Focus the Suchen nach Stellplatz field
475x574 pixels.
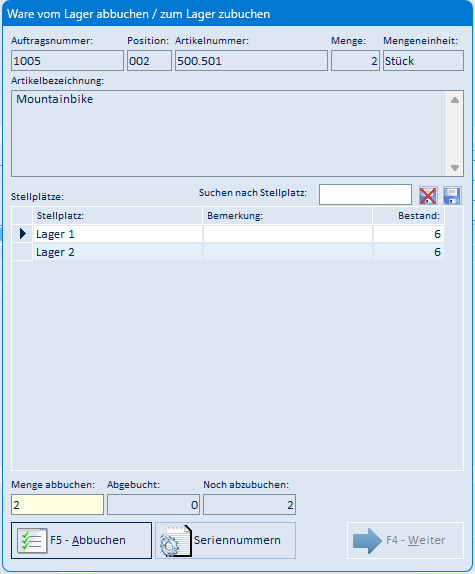tap(365, 194)
